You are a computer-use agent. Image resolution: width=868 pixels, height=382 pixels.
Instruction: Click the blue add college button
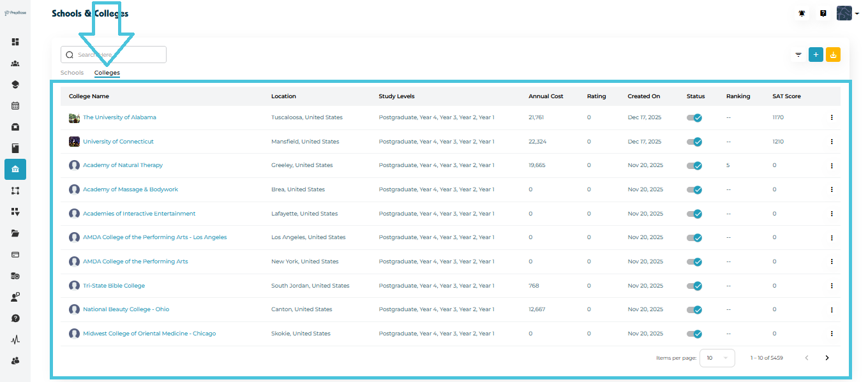pos(815,55)
